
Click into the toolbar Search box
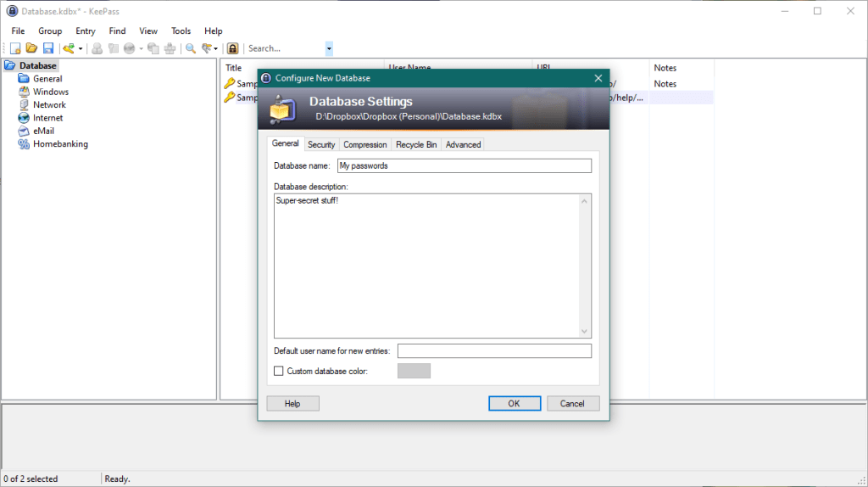[x=285, y=48]
